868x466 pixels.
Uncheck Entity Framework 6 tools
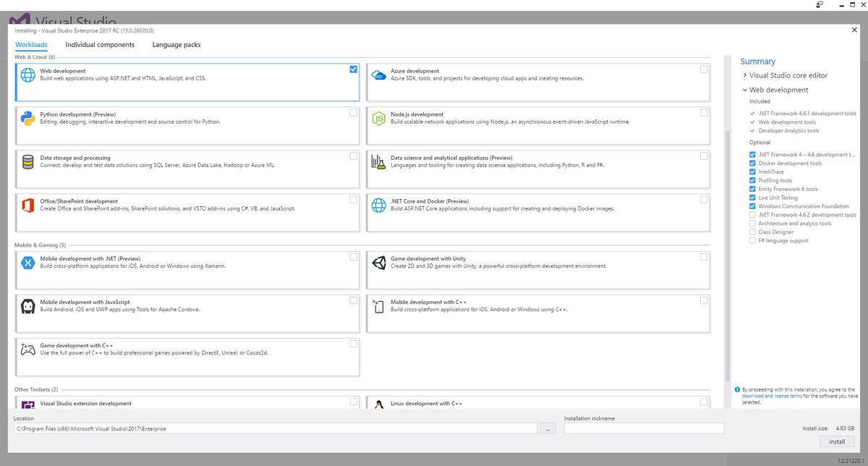(753, 189)
